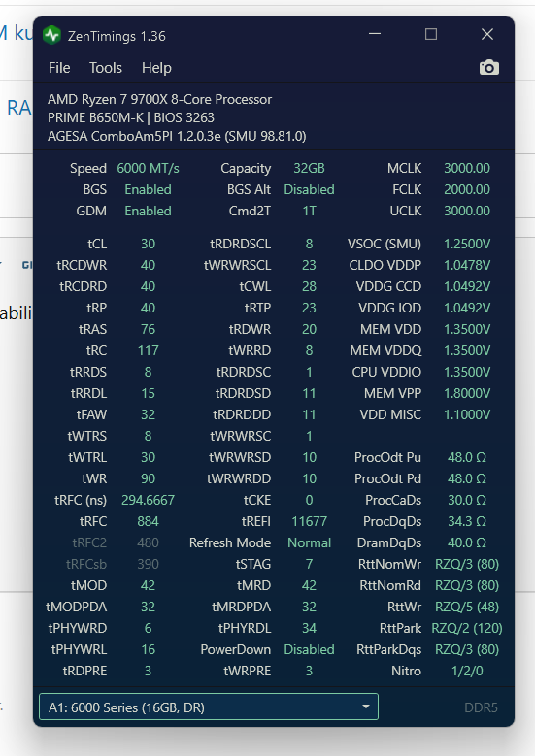This screenshot has height=756, width=535.
Task: Click the FCLK value 2000.00
Action: 467,189
